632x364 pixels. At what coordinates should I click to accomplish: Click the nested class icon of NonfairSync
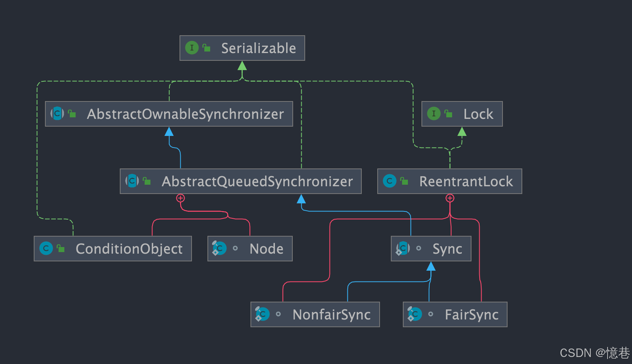(x=262, y=314)
